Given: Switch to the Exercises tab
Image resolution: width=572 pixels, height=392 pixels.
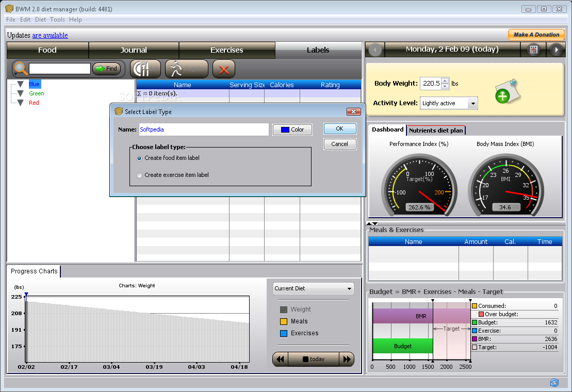Looking at the screenshot, I should click(226, 50).
